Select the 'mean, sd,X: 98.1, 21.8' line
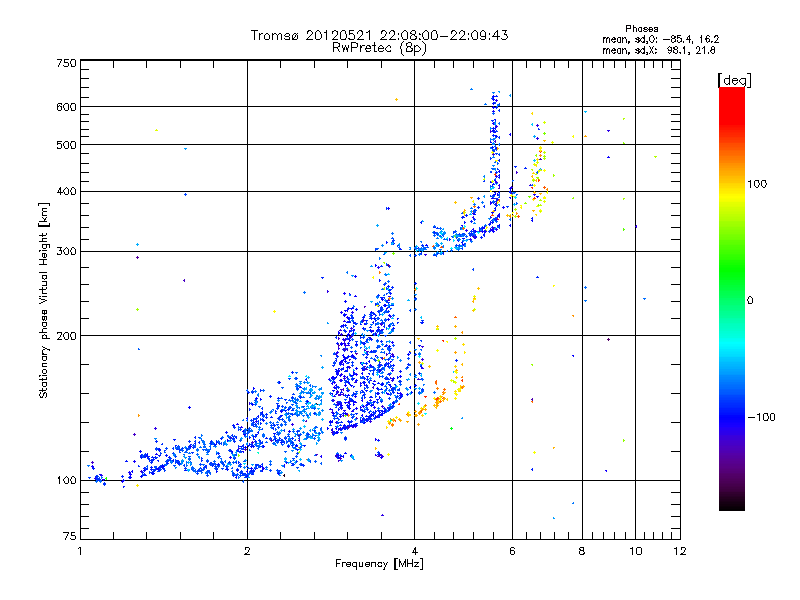This screenshot has height=600, width=800. tap(659, 50)
